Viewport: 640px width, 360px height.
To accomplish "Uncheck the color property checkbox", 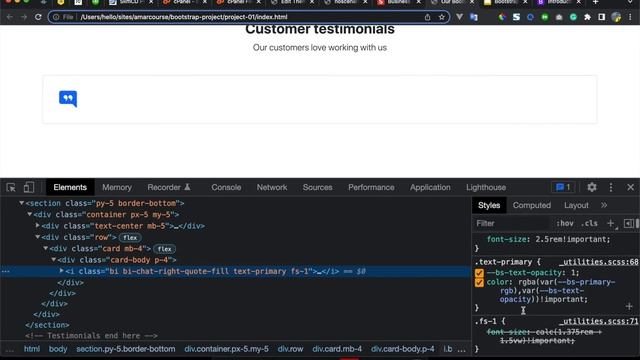I will (479, 282).
